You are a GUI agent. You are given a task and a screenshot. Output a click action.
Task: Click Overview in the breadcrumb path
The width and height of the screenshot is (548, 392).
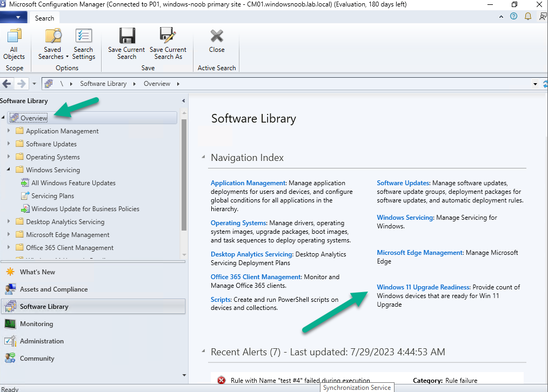[157, 84]
